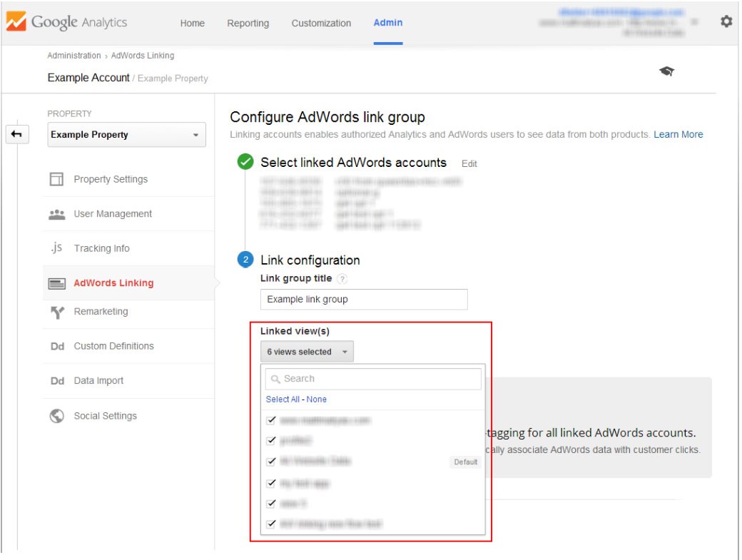Open the account selector dropdown arrow
This screenshot has height=560, width=742.
694,21
